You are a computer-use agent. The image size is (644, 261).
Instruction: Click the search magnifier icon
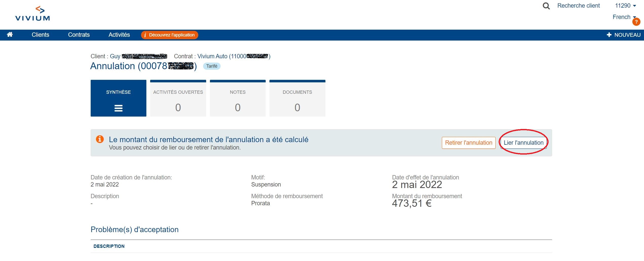click(x=546, y=6)
